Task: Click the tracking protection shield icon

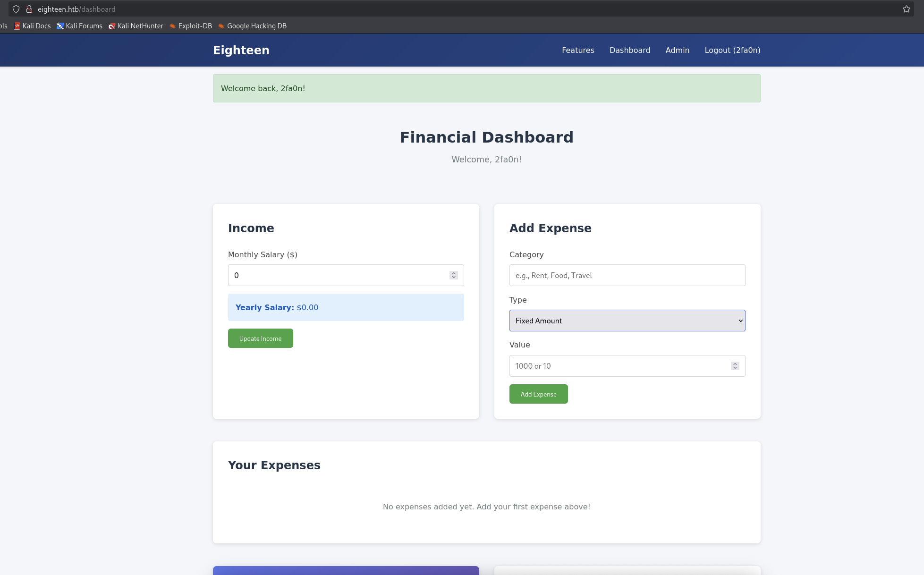Action: [x=16, y=9]
